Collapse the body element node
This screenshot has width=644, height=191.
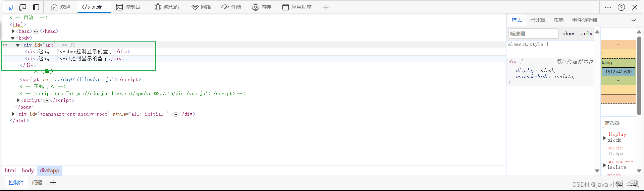pyautogui.click(x=13, y=38)
